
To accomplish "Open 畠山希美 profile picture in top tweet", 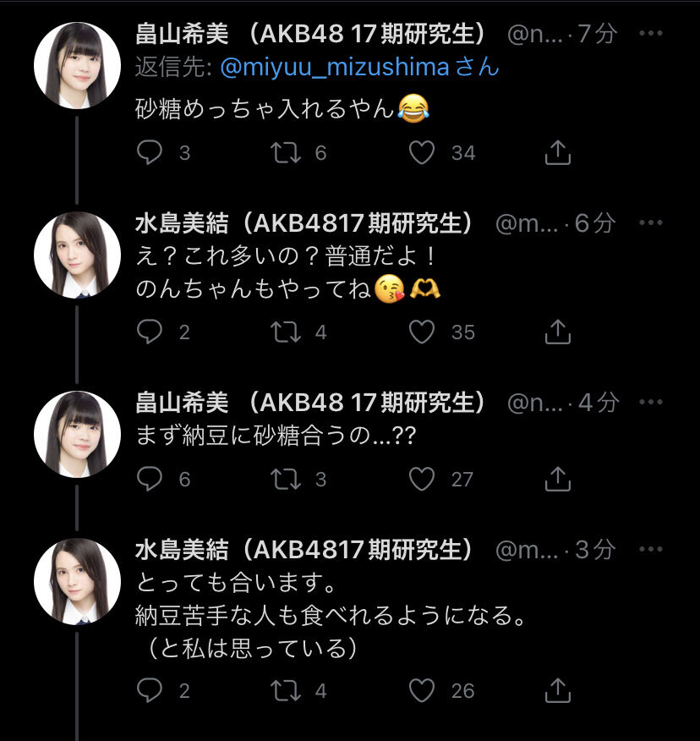I will (77, 65).
